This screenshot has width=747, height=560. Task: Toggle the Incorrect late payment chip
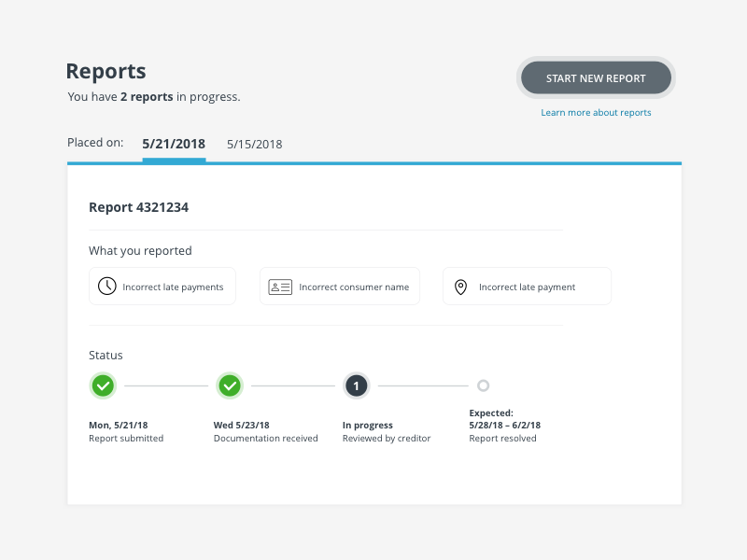527,286
